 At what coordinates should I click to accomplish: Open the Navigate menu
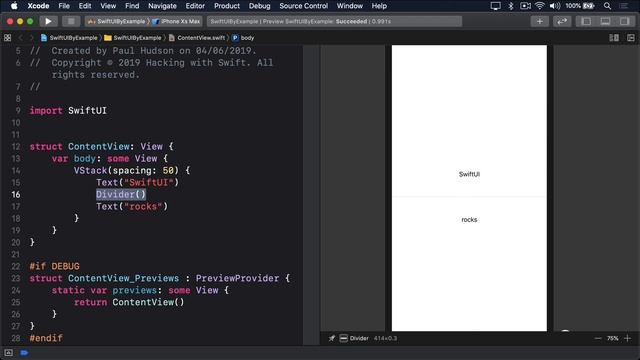coord(162,6)
